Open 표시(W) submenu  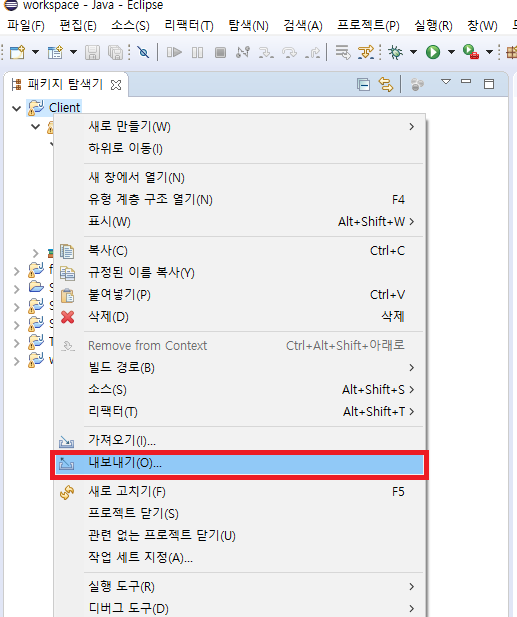(x=239, y=222)
